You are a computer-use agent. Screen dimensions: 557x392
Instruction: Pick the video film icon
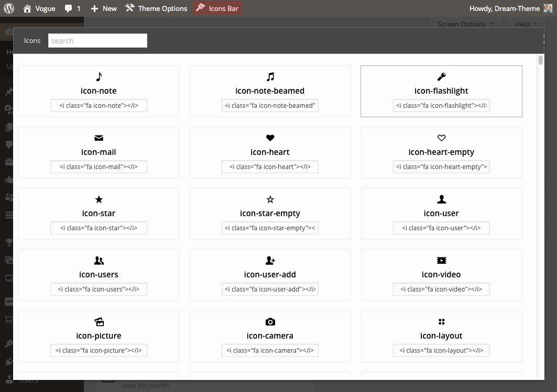point(441,261)
